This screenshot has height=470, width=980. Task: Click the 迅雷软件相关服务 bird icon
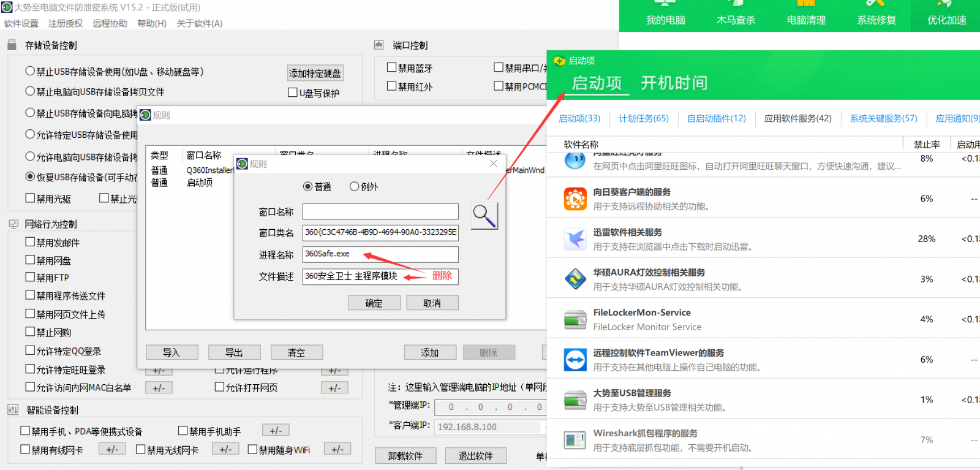575,239
